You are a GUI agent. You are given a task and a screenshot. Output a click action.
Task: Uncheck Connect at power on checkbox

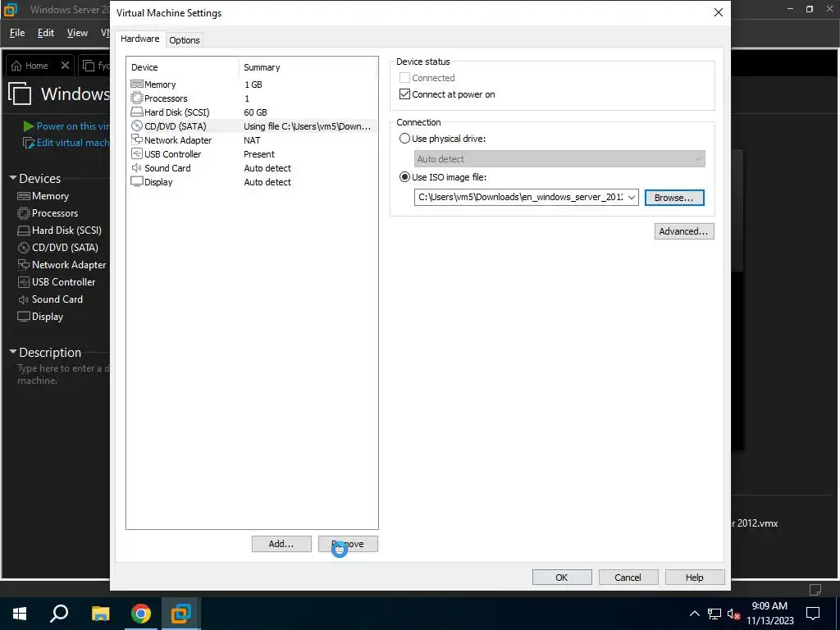click(405, 94)
